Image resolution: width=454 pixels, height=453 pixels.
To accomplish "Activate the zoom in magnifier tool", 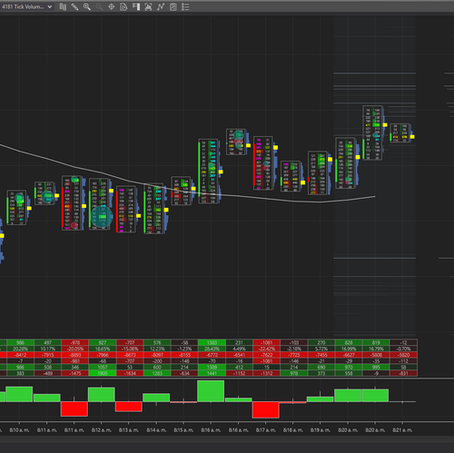I will click(x=87, y=7).
